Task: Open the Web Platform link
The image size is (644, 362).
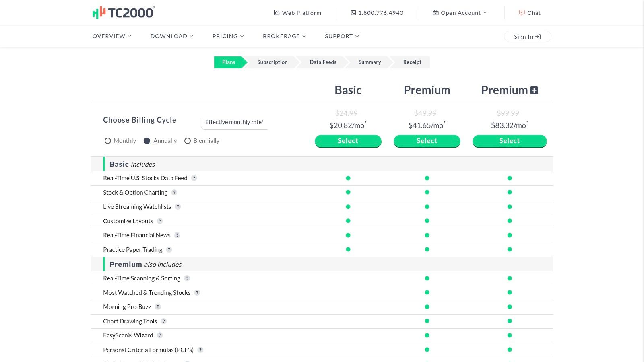Action: pyautogui.click(x=297, y=13)
